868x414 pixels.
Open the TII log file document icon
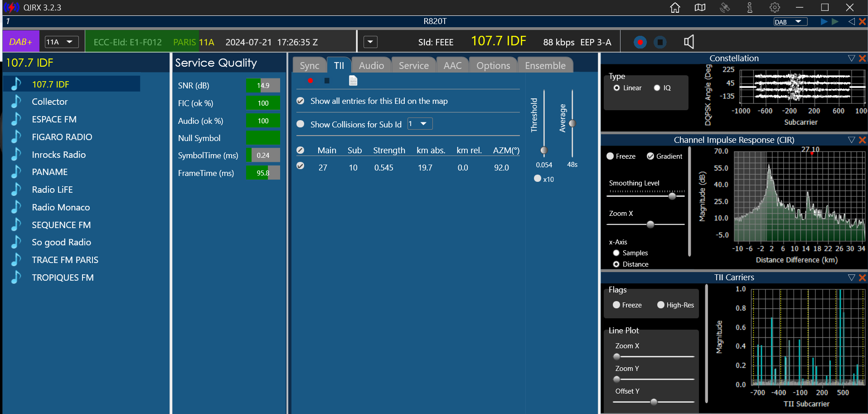click(x=353, y=81)
